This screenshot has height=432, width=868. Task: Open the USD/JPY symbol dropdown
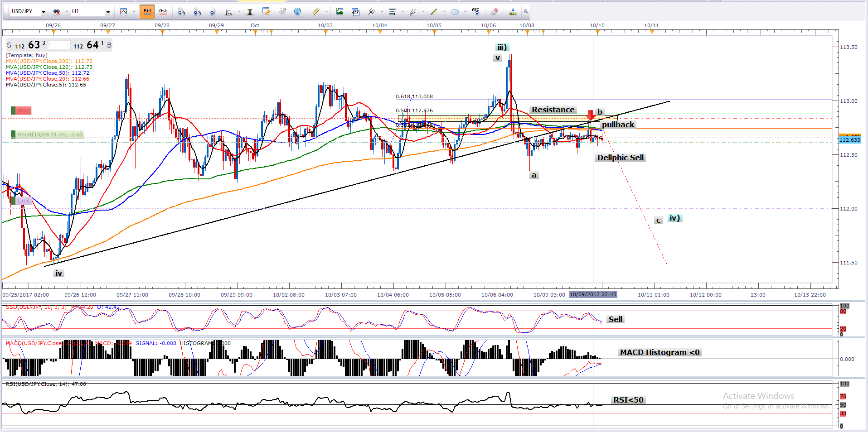(44, 12)
